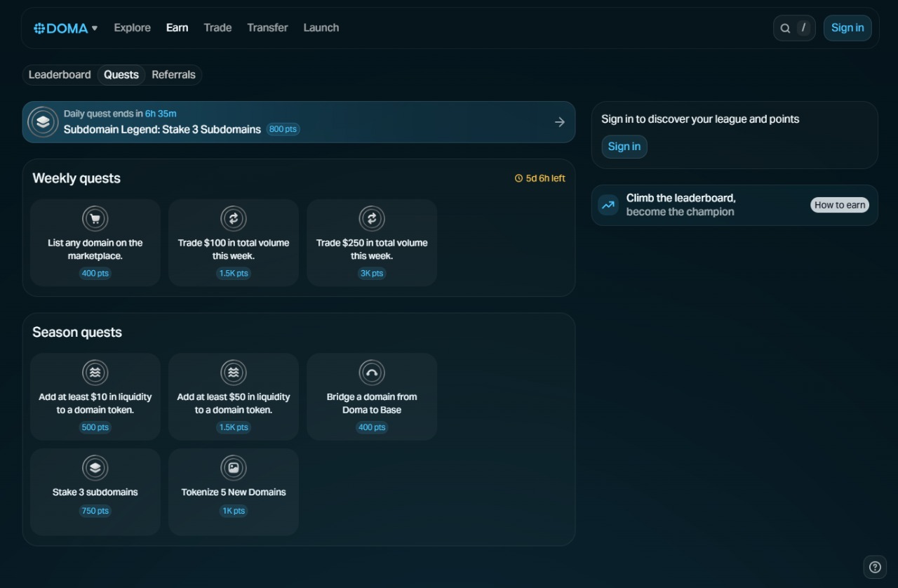Screen dimensions: 898x588
Task: Click the 3K pts badge
Action: pos(372,273)
